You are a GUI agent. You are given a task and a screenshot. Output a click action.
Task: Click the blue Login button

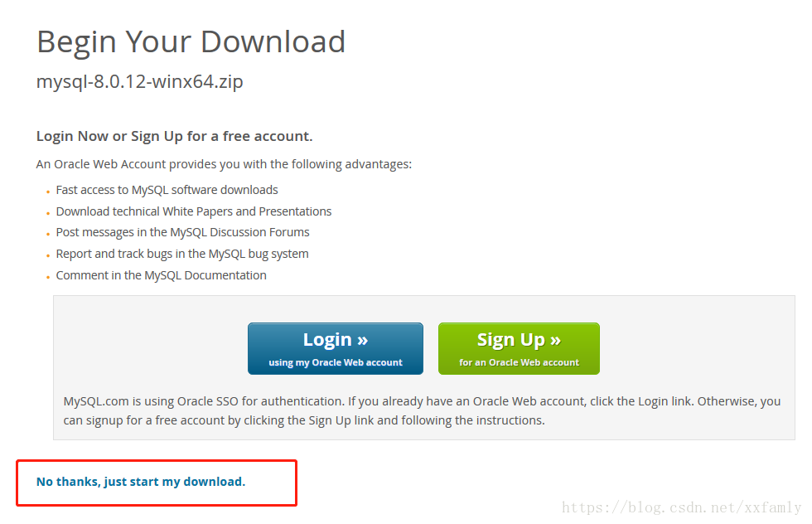pyautogui.click(x=335, y=348)
